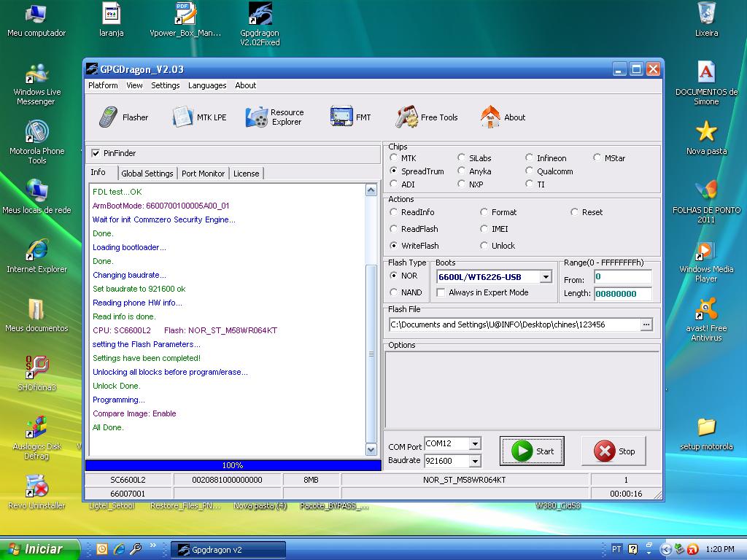The image size is (747, 560).
Task: Select DOCUMENTOS de Simone PDF icon
Action: pyautogui.click(x=706, y=84)
